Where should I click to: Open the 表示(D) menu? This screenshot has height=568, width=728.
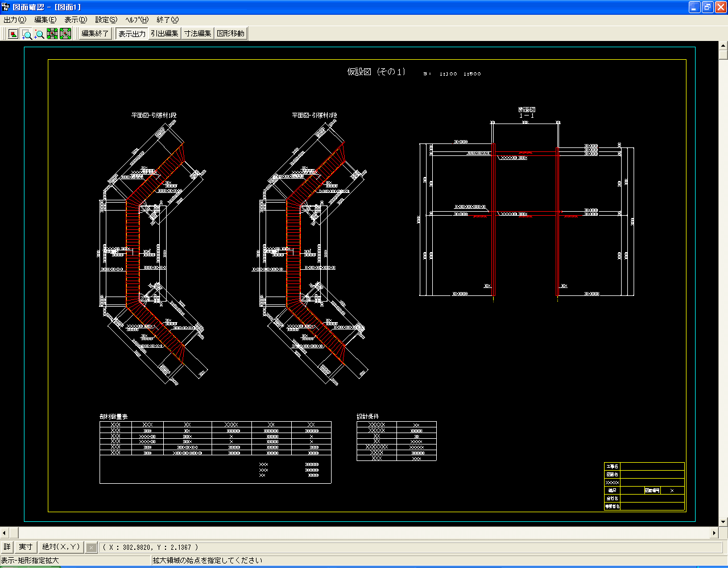[76, 20]
